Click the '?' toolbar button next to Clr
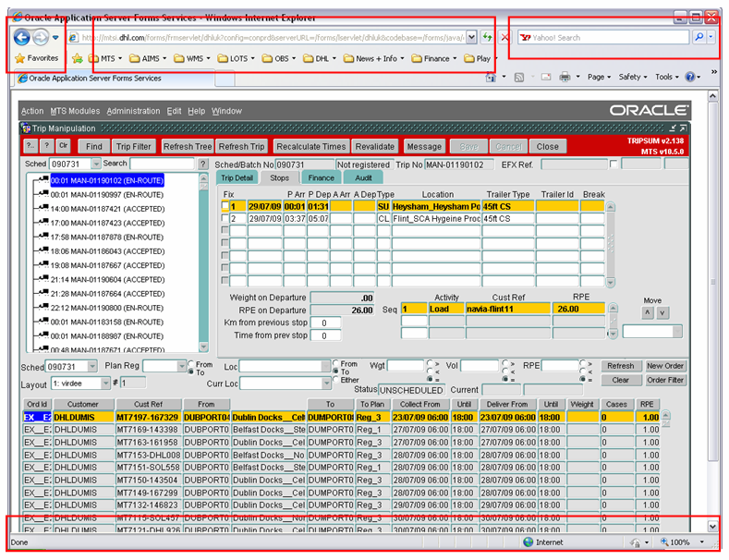729x560 pixels. (x=46, y=146)
